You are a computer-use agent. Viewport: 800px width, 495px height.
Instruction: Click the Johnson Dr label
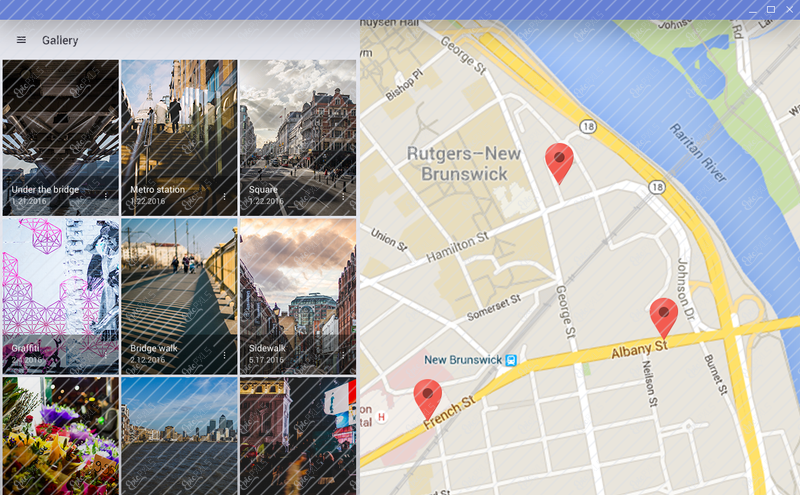click(686, 289)
